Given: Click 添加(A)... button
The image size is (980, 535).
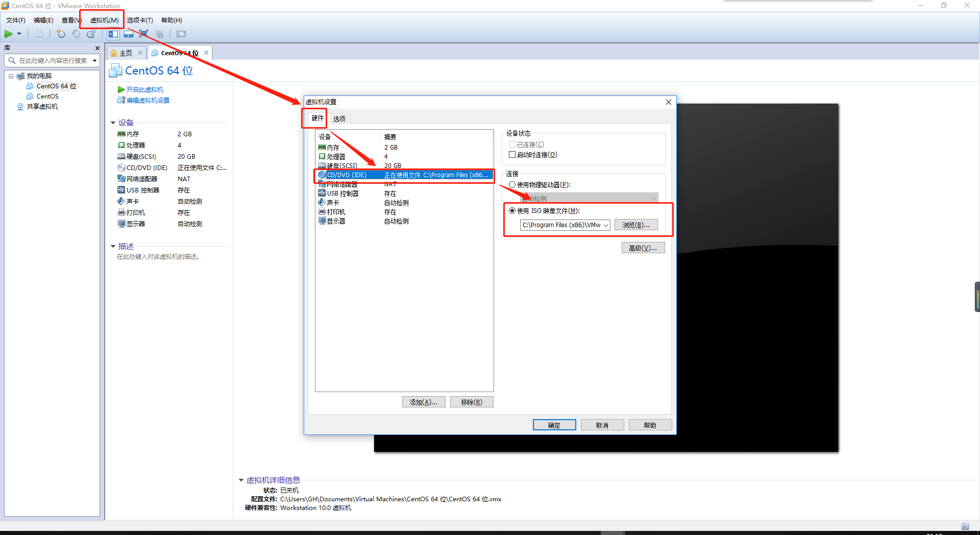Looking at the screenshot, I should tap(424, 402).
